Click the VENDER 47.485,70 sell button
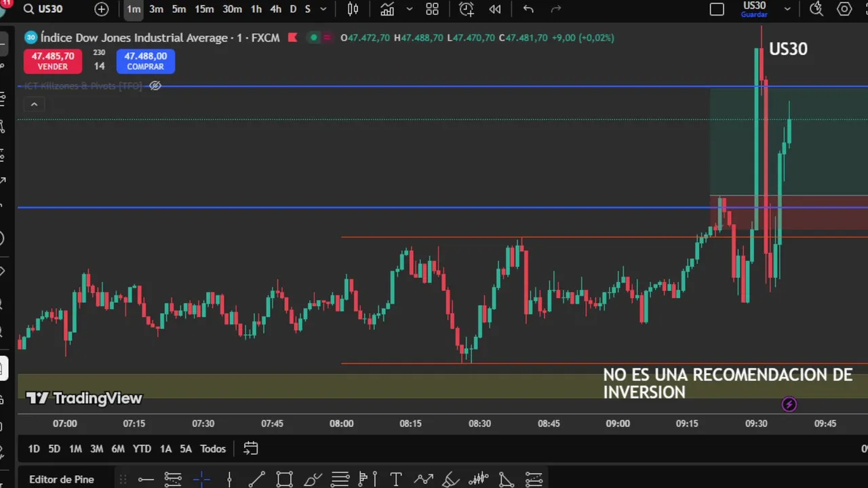The image size is (868, 488). (x=53, y=61)
